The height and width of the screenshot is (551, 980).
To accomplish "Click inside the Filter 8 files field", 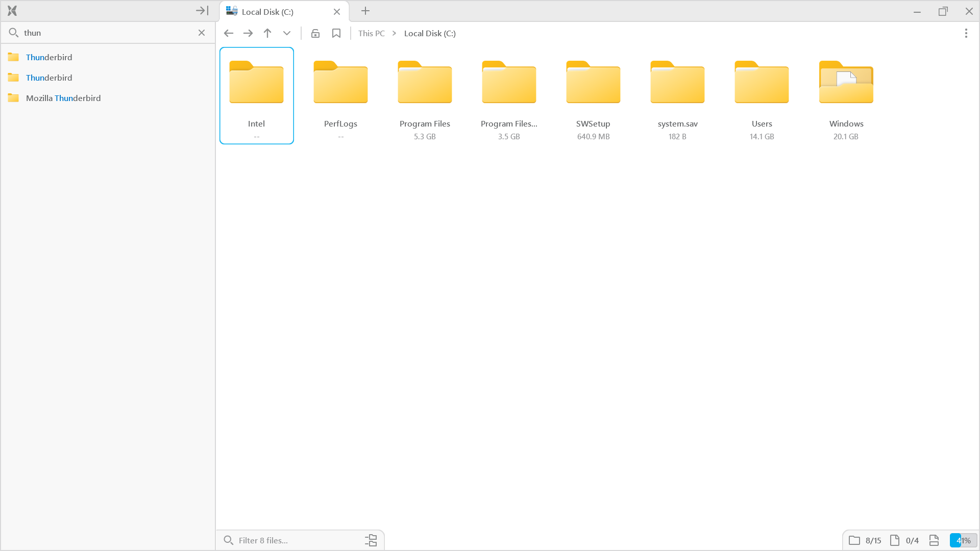I will click(x=286, y=540).
